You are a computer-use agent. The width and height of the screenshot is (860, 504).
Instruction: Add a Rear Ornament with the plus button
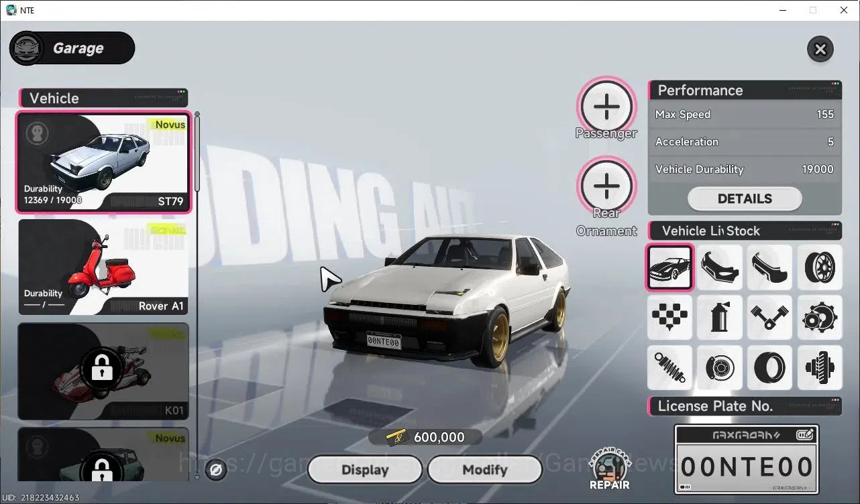coord(606,184)
